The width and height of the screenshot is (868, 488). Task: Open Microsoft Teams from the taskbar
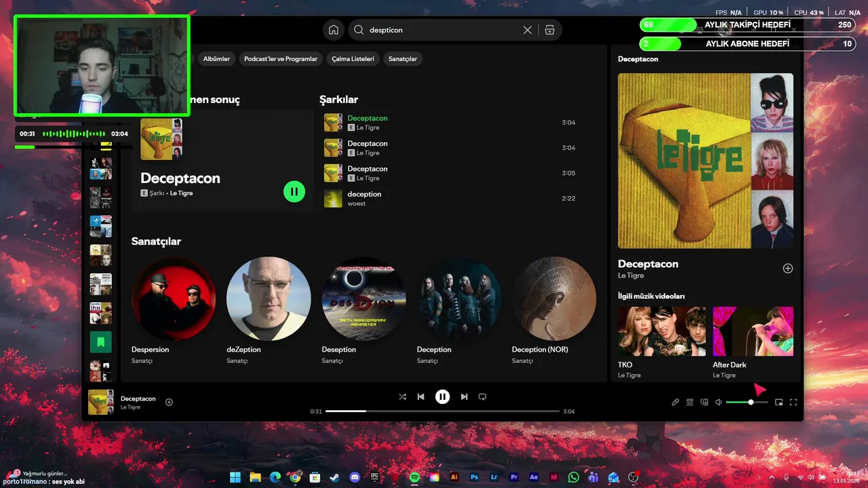594,477
